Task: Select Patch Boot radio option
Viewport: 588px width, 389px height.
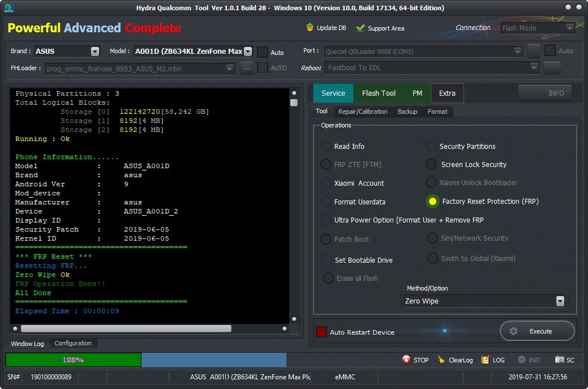Action: tap(326, 239)
